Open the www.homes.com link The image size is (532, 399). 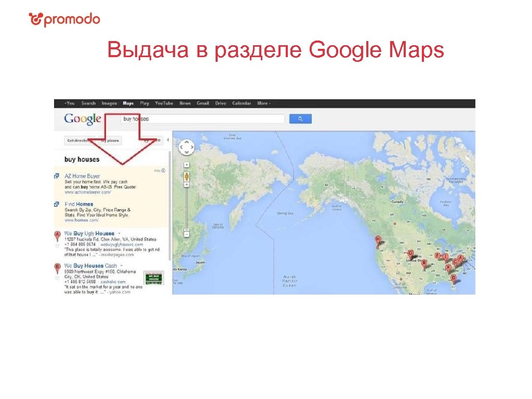point(81,220)
